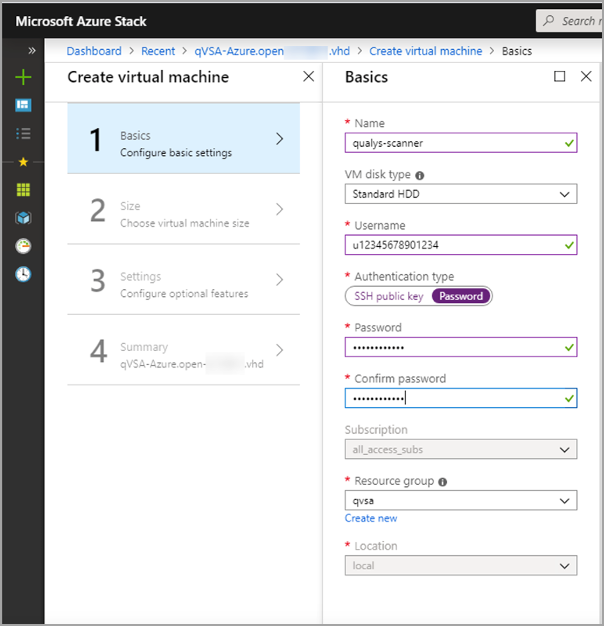
Task: Click green checkmark in Name field
Action: click(x=569, y=143)
